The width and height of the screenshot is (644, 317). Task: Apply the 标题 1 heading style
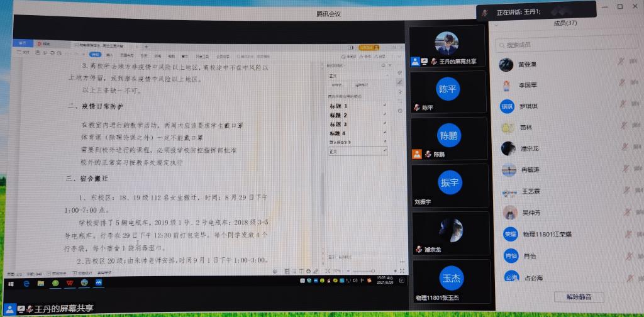(338, 106)
